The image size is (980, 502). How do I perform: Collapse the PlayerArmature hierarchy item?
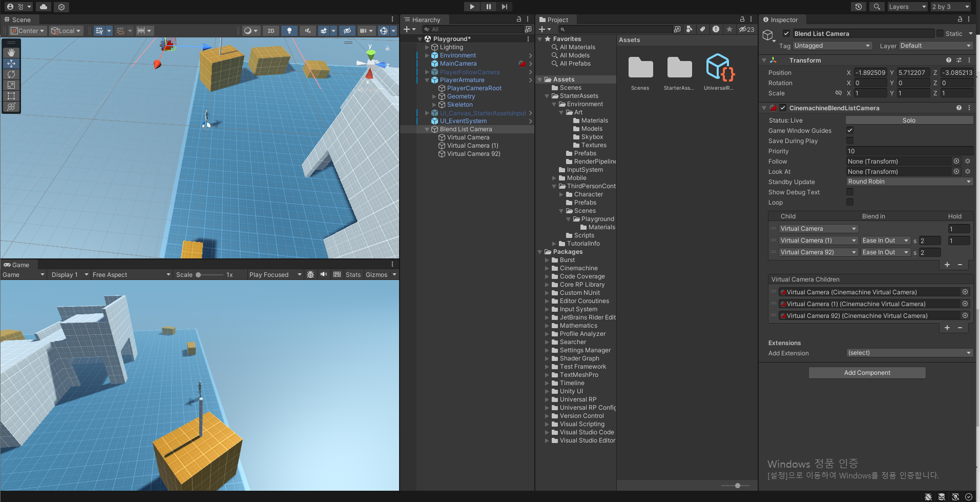[x=427, y=80]
